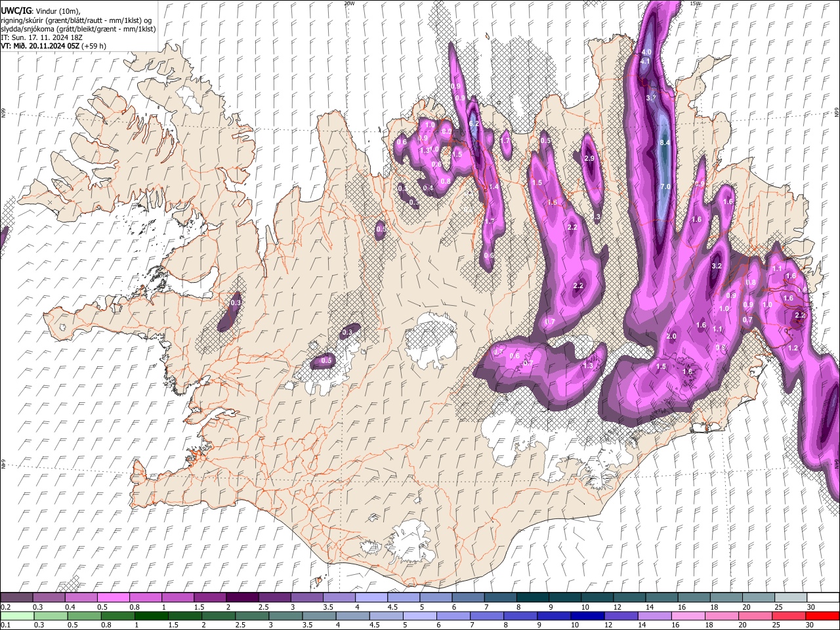Image resolution: width=840 pixels, height=630 pixels.
Task: Click the 8.4 snowfall value on the map
Action: click(x=664, y=142)
